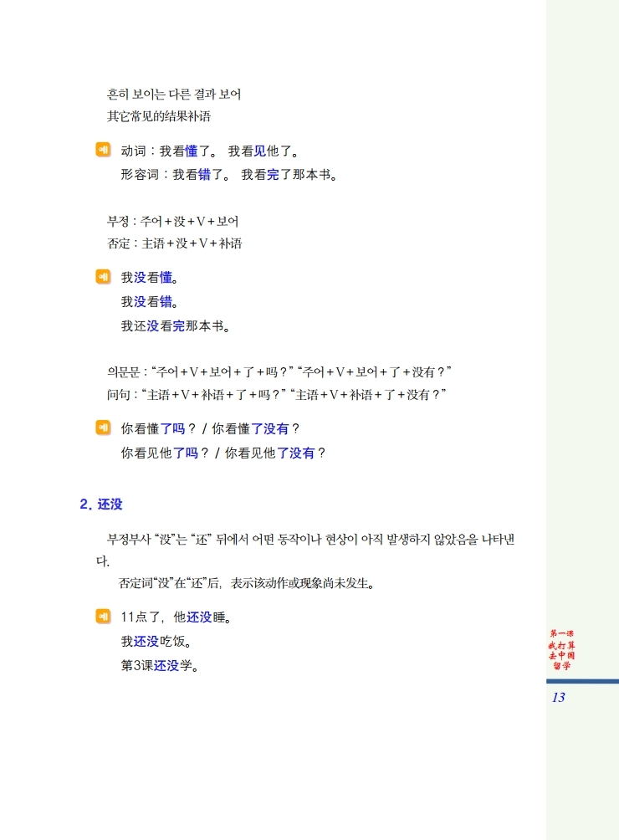The height and width of the screenshot is (840, 619).
Task: Click the sentence 第3课还没学
Action: [160, 666]
